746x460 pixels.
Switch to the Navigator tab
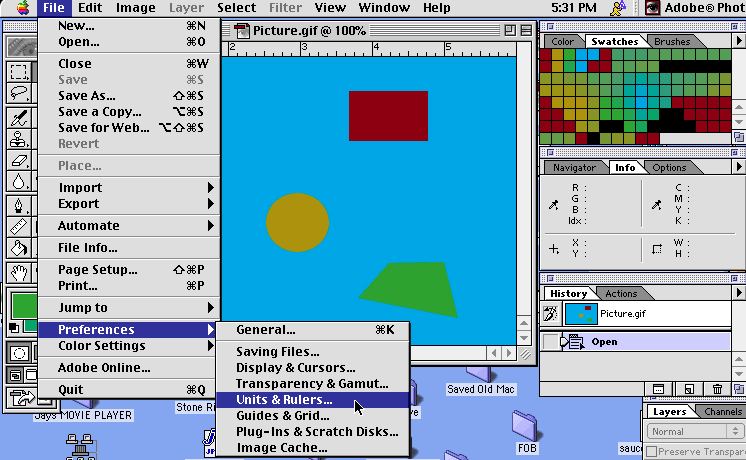(574, 167)
